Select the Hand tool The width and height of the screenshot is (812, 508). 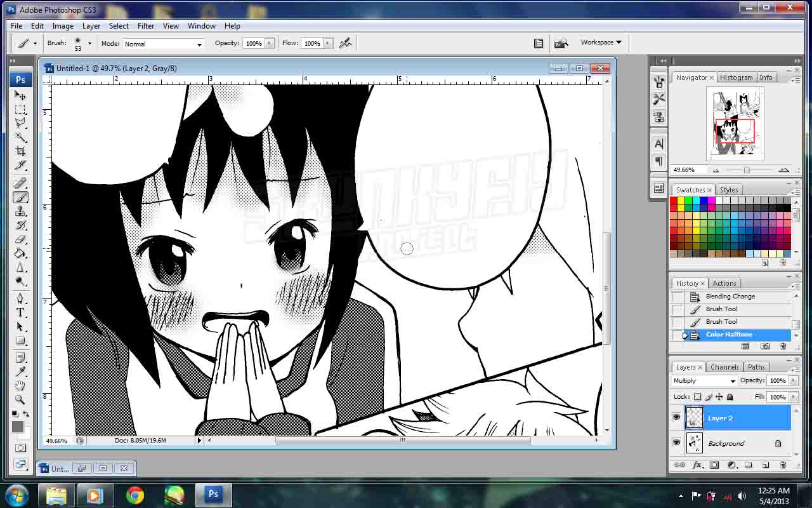click(x=20, y=385)
